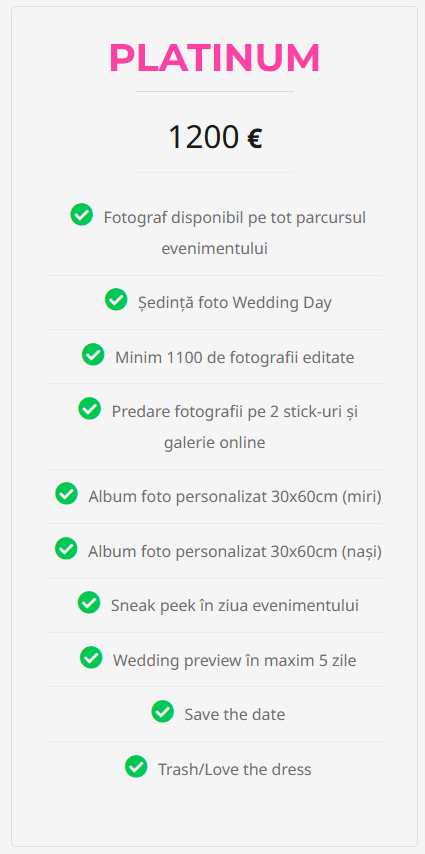425x854 pixels.
Task: Click the checkmark icon beside Save the date
Action: pos(162,711)
